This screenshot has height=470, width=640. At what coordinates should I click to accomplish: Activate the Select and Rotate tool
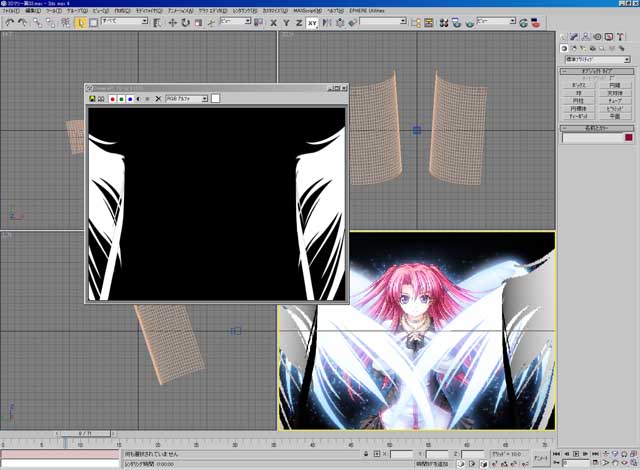click(185, 23)
